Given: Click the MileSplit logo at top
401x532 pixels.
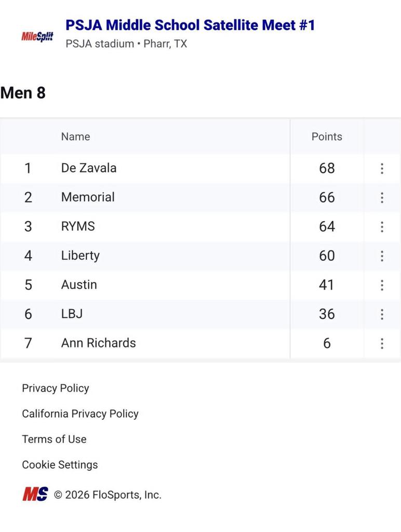Looking at the screenshot, I should 37,36.
